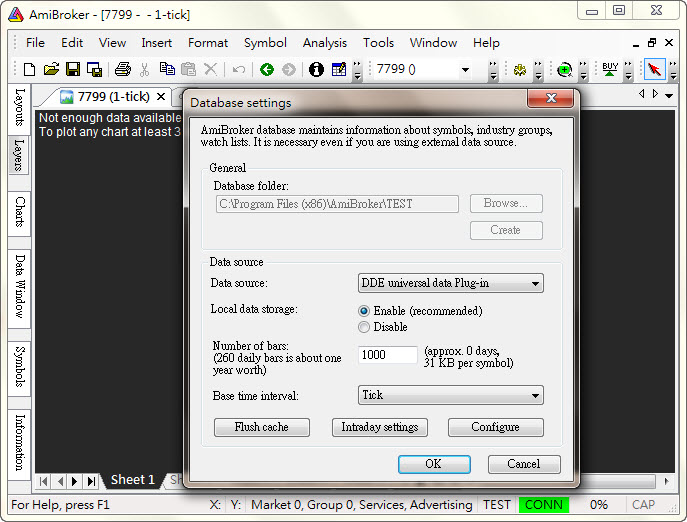
Task: Open the Help menu
Action: pyautogui.click(x=486, y=43)
